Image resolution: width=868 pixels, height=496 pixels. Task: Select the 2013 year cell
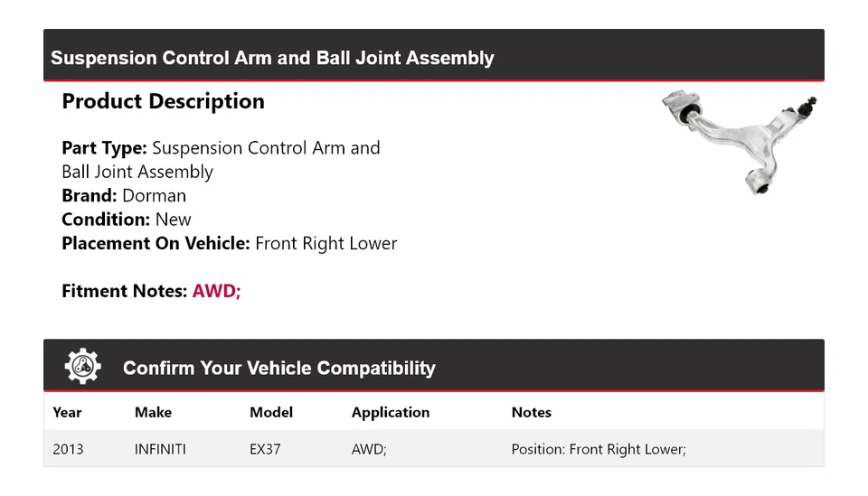68,449
